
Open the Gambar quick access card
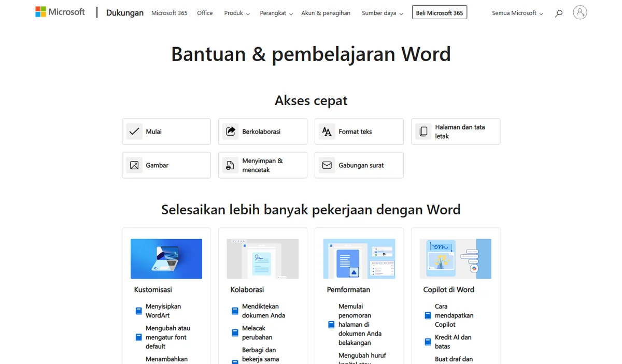coord(166,165)
